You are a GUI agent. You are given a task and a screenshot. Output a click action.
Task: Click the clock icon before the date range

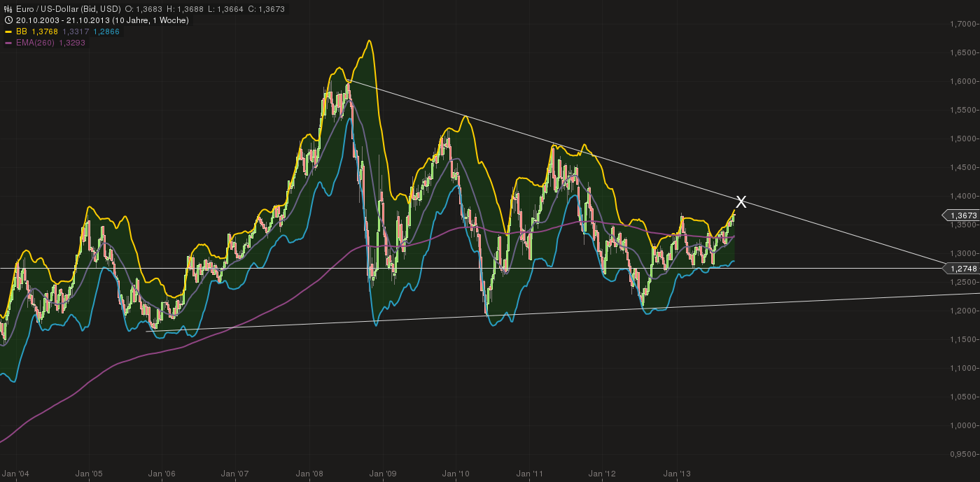pos(8,20)
